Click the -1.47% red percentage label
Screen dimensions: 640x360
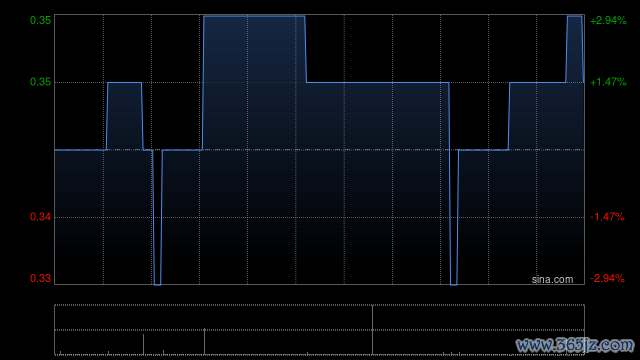(607, 217)
